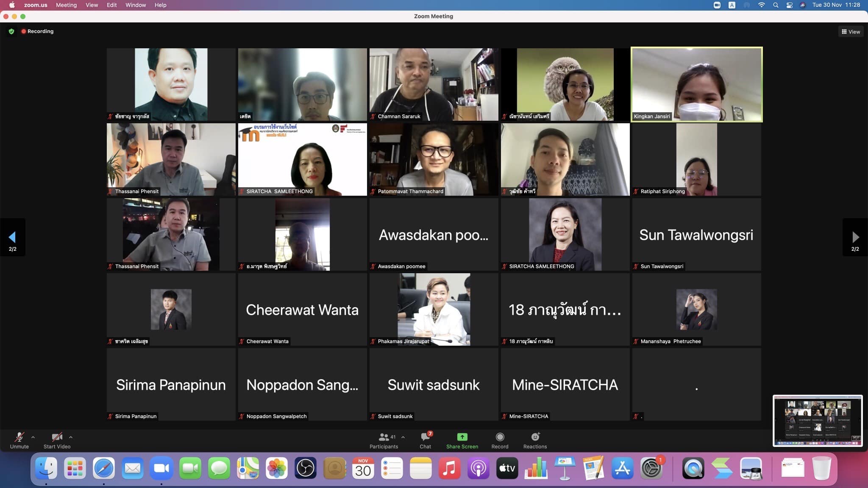Screen dimensions: 868x488
Task: Unmute the microphone
Action: [x=19, y=437]
